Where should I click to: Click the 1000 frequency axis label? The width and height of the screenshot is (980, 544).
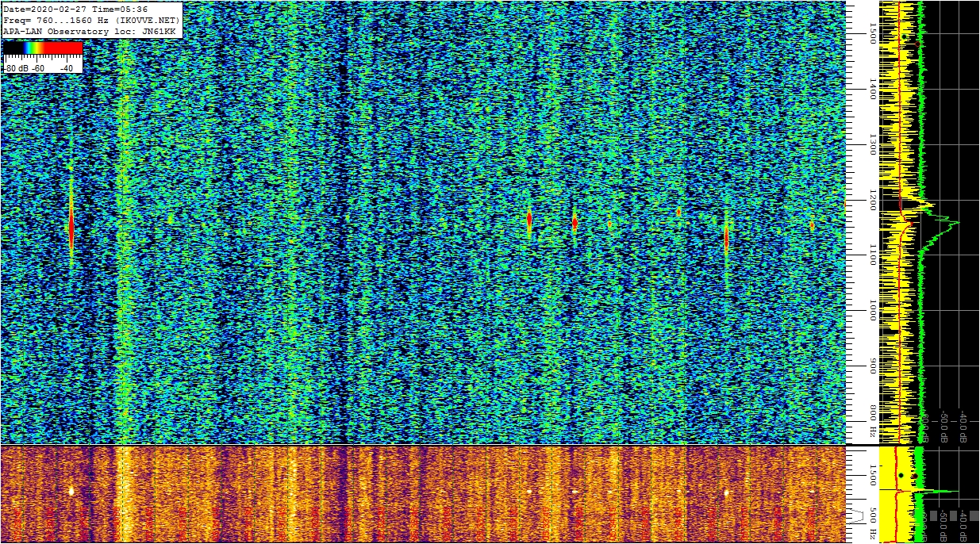click(x=872, y=310)
